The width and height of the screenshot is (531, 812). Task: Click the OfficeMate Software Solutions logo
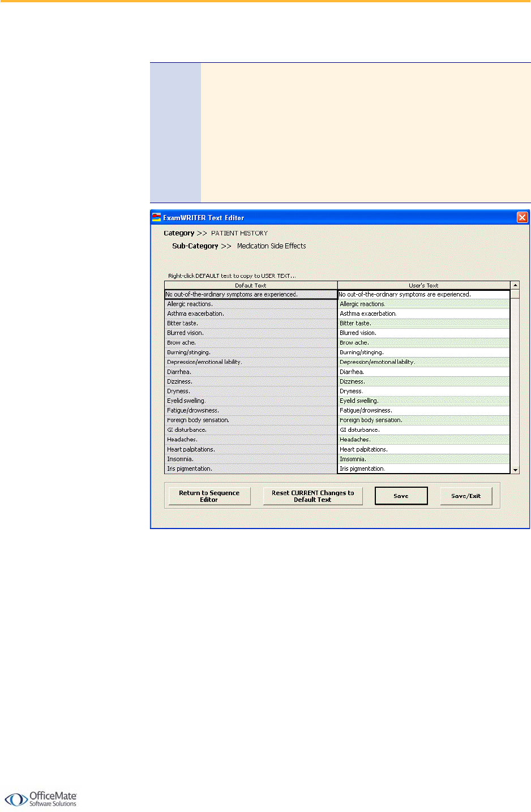(x=41, y=799)
